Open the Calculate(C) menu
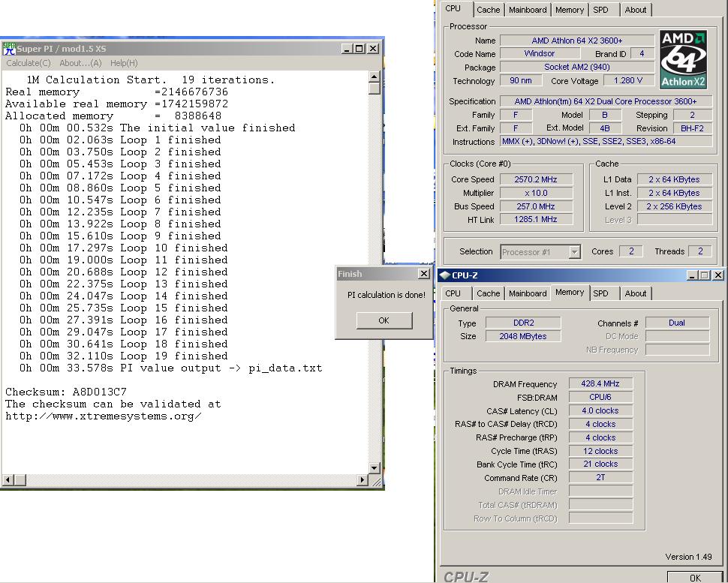Image resolution: width=728 pixels, height=583 pixels. coord(29,63)
